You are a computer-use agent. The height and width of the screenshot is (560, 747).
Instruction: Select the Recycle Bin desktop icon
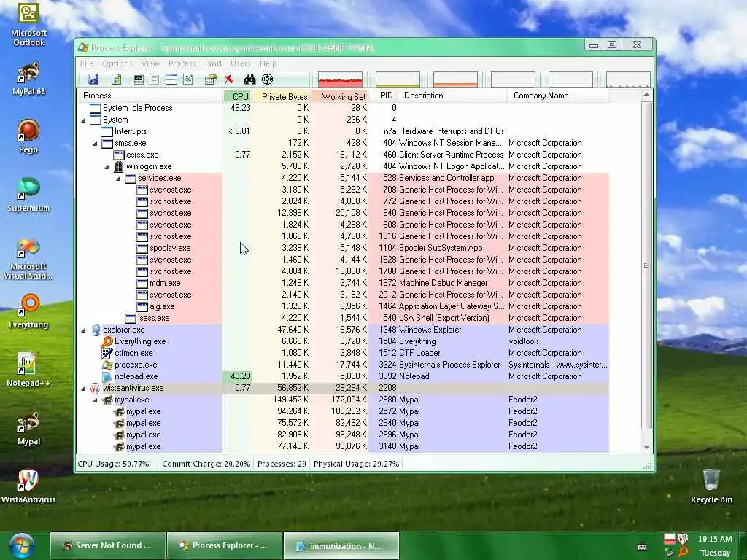(x=711, y=486)
